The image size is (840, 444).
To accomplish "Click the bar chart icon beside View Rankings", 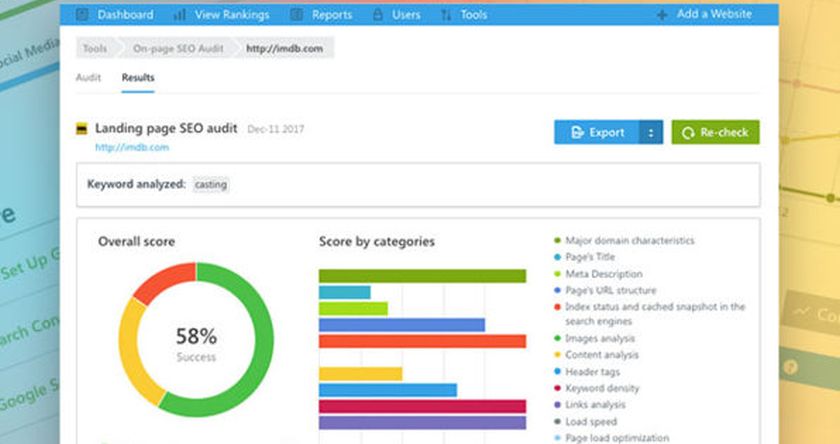I will (x=179, y=15).
